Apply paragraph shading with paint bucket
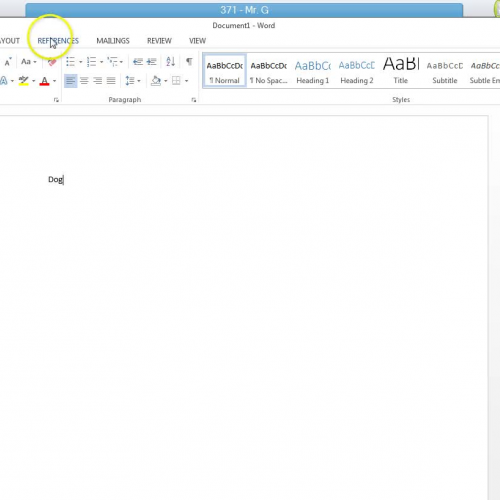This screenshot has height=500, width=500. (x=156, y=81)
